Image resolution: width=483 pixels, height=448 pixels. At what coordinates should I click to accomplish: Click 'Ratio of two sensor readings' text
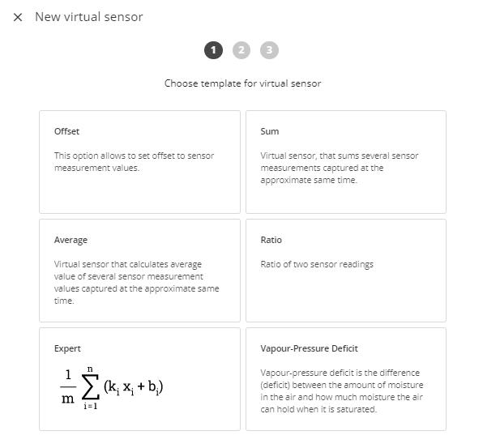click(x=317, y=264)
